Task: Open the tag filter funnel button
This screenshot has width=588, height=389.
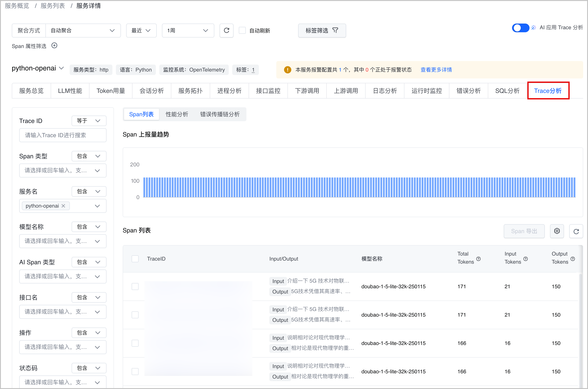Action: pyautogui.click(x=322, y=31)
